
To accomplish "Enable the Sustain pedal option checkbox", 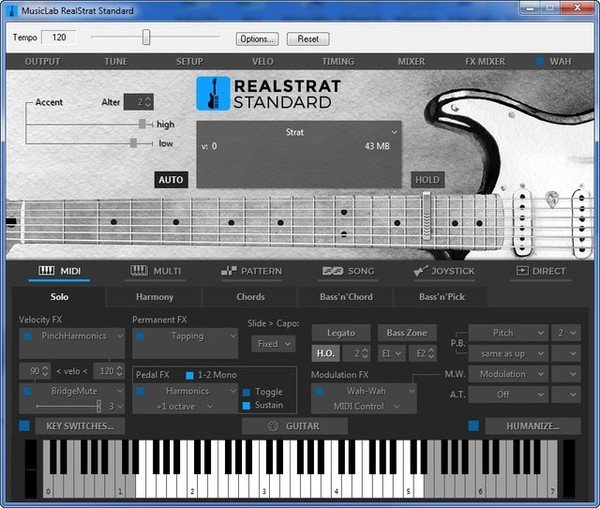I will coord(246,405).
